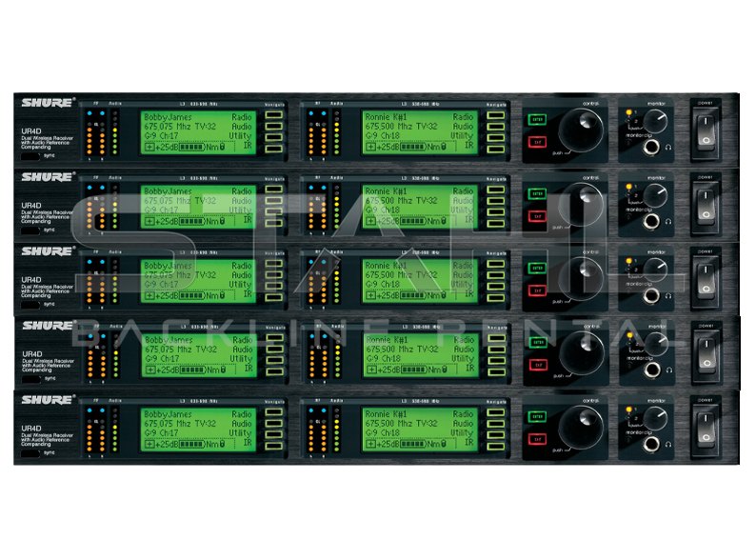The image size is (756, 540).
Task: Click the SHURE logo on the fourth receiver
Action: [x=50, y=326]
